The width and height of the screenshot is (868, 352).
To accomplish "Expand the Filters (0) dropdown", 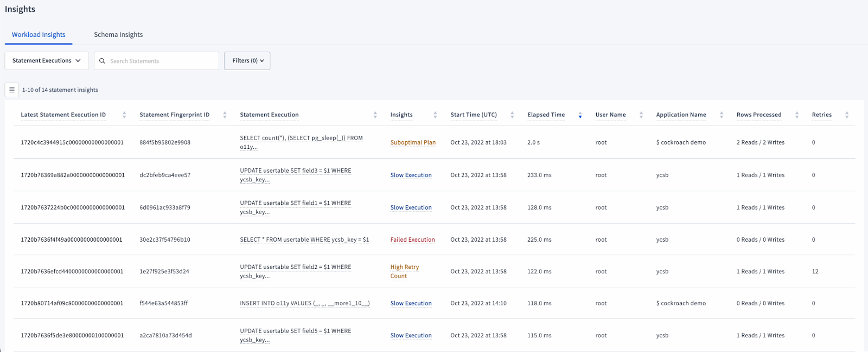I will click(247, 61).
